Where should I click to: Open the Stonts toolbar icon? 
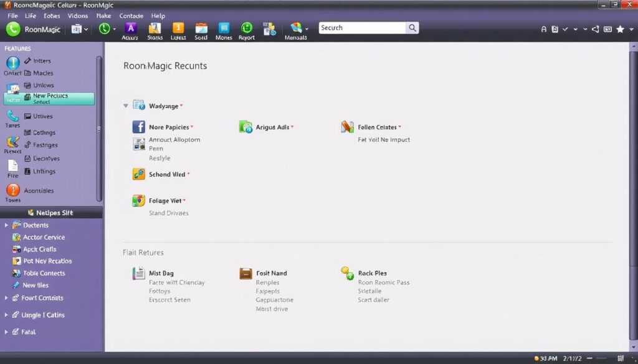tap(155, 28)
